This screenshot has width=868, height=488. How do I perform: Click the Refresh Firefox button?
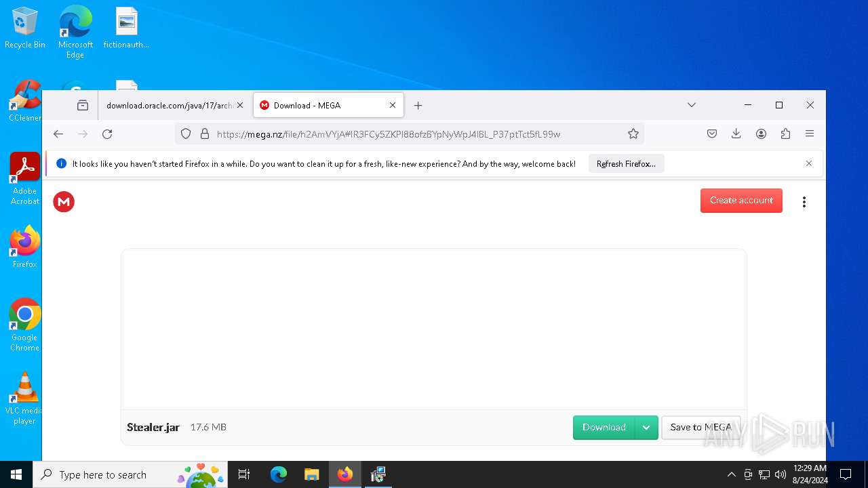tap(626, 163)
